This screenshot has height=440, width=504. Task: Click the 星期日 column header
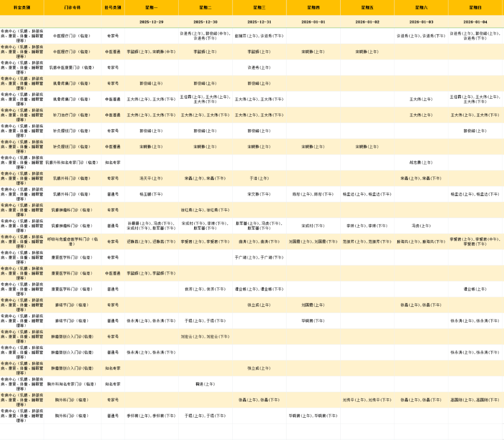475,7
